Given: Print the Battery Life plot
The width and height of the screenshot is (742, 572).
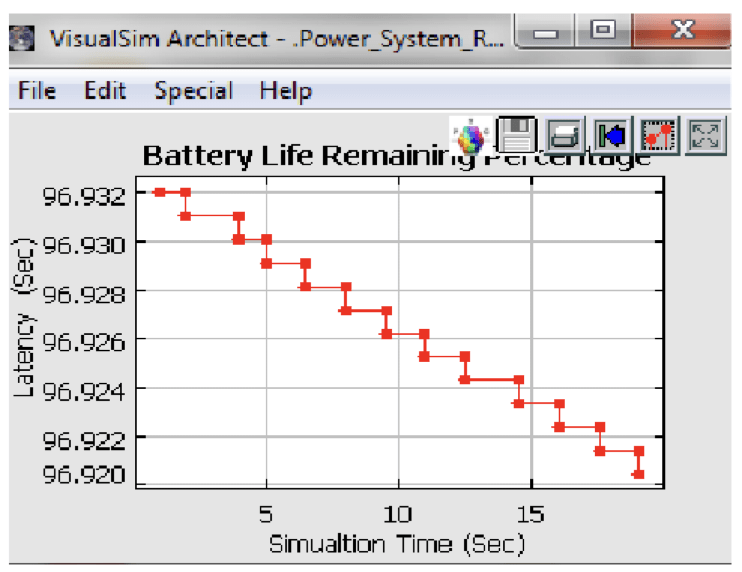Looking at the screenshot, I should pyautogui.click(x=564, y=134).
